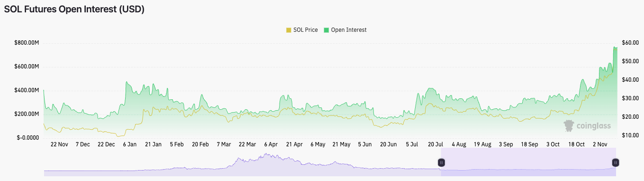Click the 21 Apr date label

294,144
